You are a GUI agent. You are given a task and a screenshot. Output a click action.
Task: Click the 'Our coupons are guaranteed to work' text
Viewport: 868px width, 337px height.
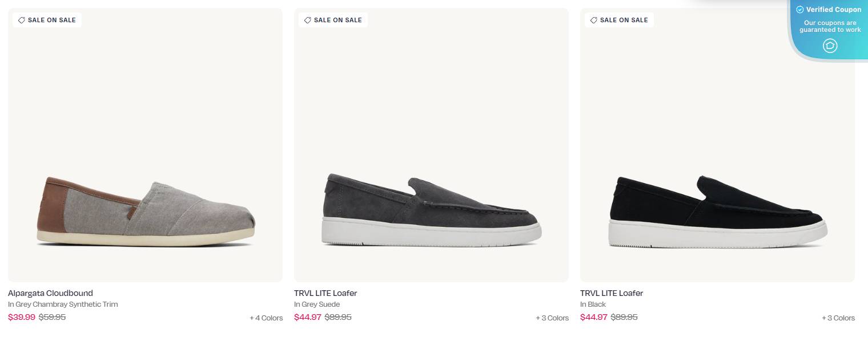tap(830, 26)
